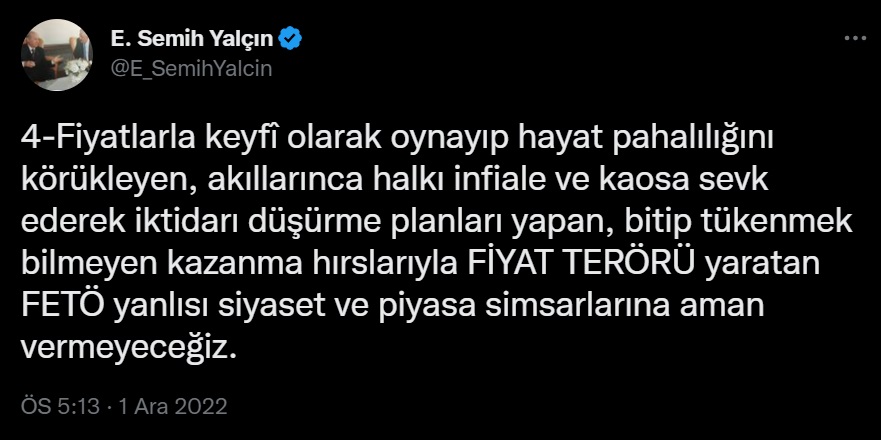Click the ÖS 5:13 timestamp
Viewport: 881px width, 440px height.
[61, 406]
